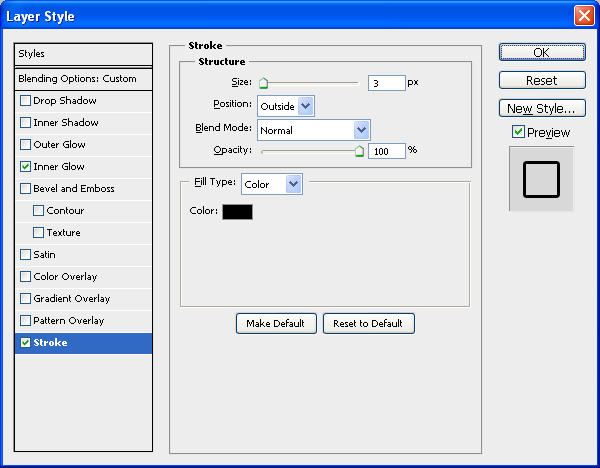The image size is (600, 468).
Task: Click the Opacity percent input field
Action: pyautogui.click(x=386, y=151)
